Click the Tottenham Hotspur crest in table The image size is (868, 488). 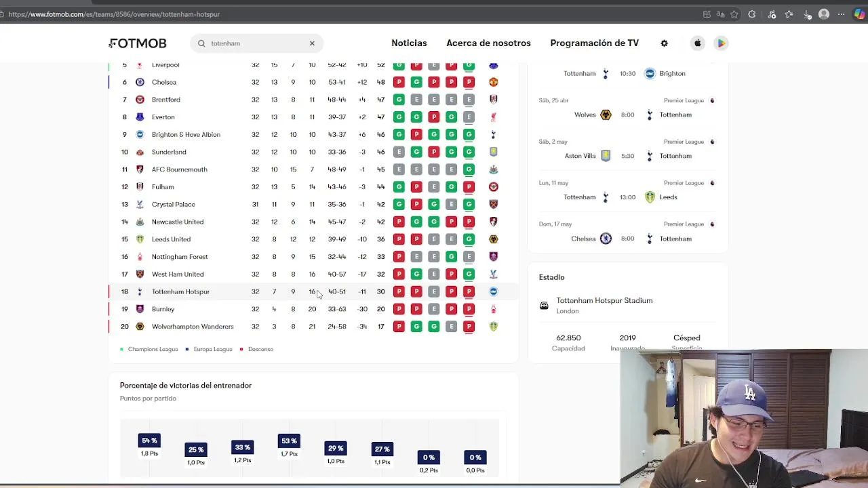tap(140, 291)
